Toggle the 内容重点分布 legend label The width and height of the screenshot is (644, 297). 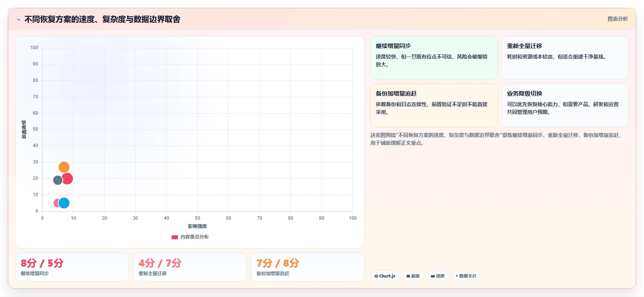coord(194,237)
